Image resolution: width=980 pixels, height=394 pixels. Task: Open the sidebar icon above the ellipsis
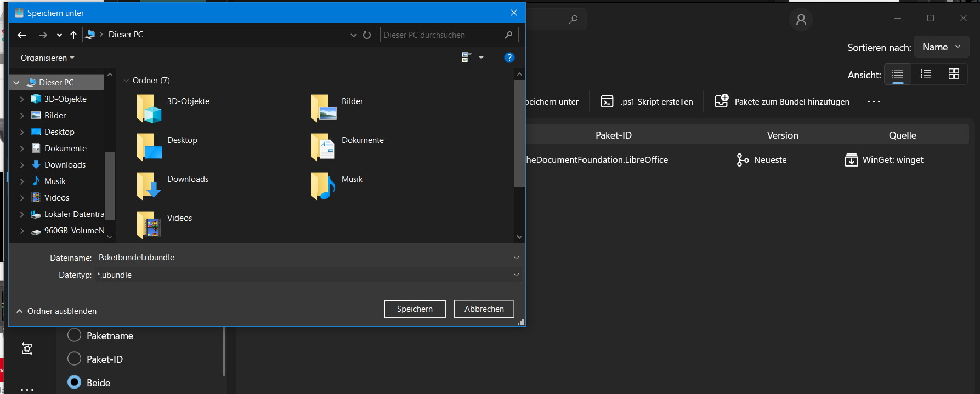[x=27, y=349]
